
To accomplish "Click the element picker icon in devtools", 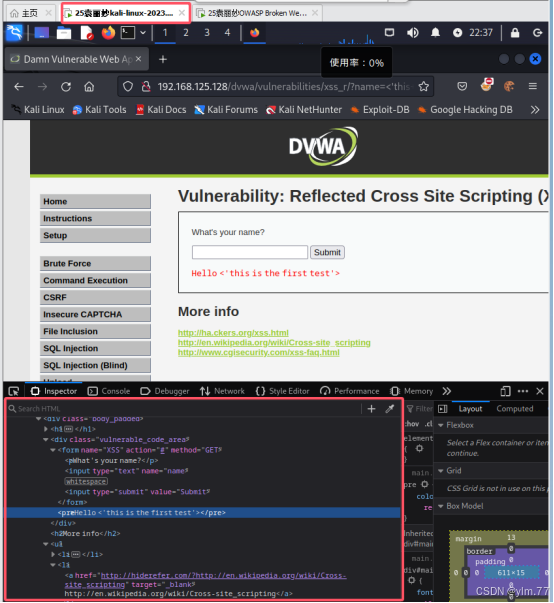I will pyautogui.click(x=14, y=391).
